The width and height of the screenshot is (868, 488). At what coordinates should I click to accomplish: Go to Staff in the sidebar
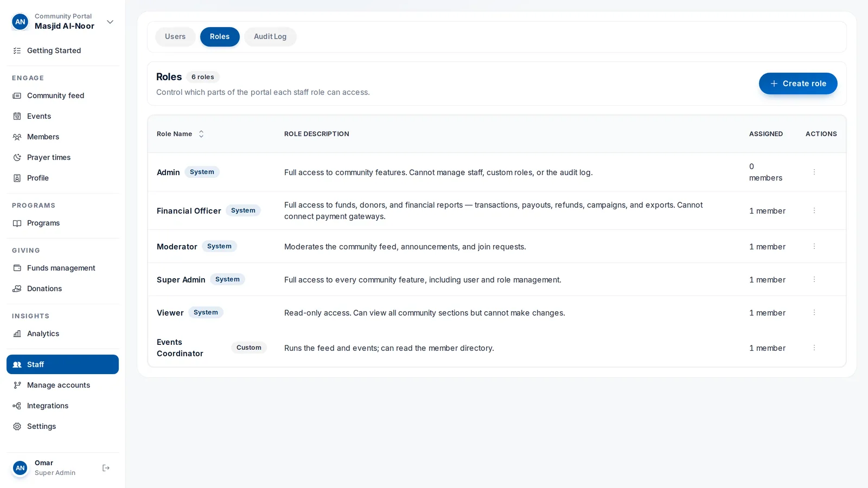click(x=62, y=364)
